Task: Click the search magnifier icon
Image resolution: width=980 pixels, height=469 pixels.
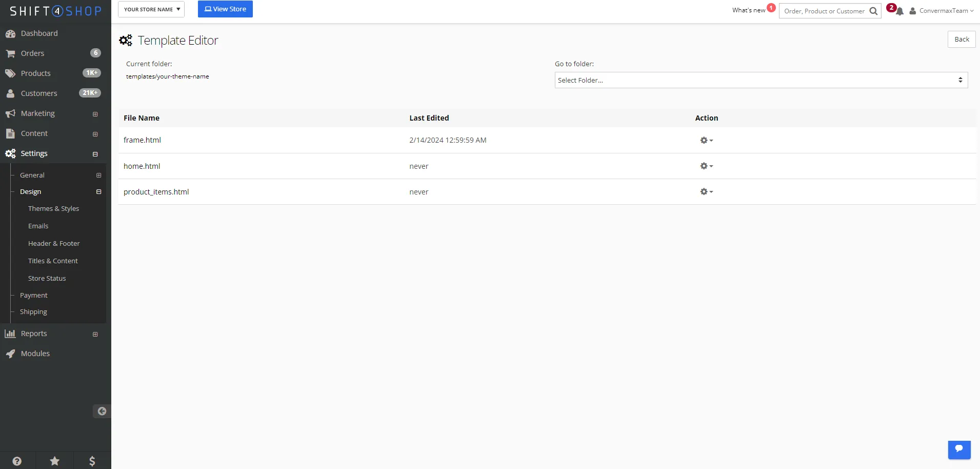Action: (873, 11)
